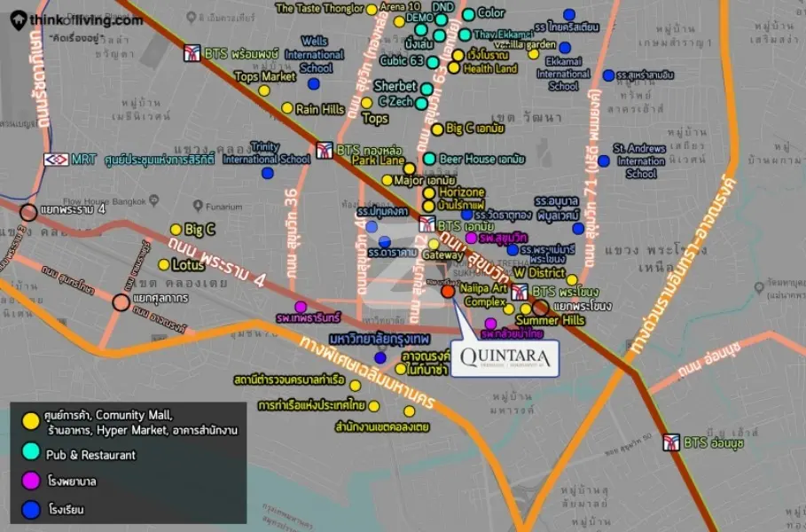Viewport: 806px width, 532px height.
Task: Select the orange Quintara location marker
Action: [x=448, y=292]
